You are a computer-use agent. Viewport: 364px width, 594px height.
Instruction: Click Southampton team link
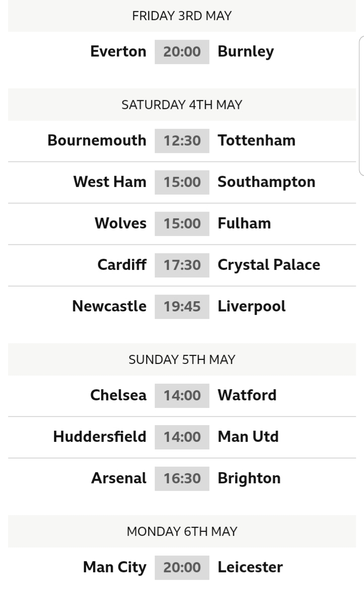[266, 182]
